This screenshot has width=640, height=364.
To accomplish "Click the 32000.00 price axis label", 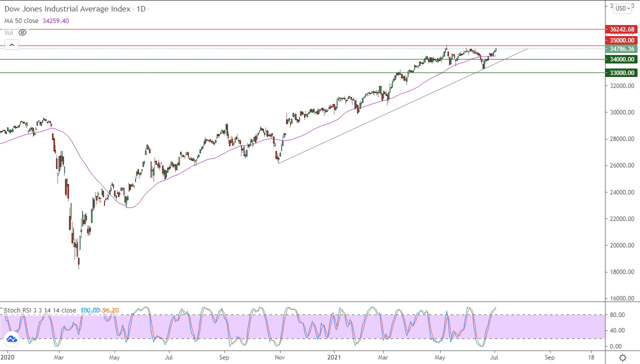I will pos(622,85).
